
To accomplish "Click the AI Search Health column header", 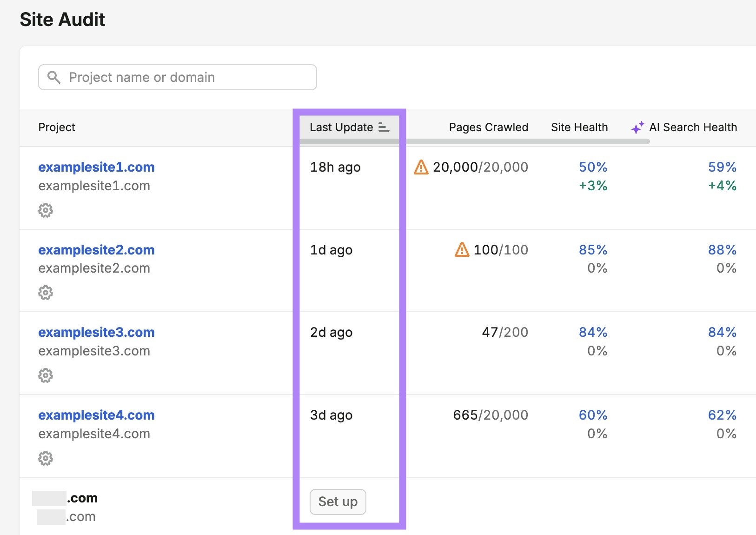I will tap(693, 127).
